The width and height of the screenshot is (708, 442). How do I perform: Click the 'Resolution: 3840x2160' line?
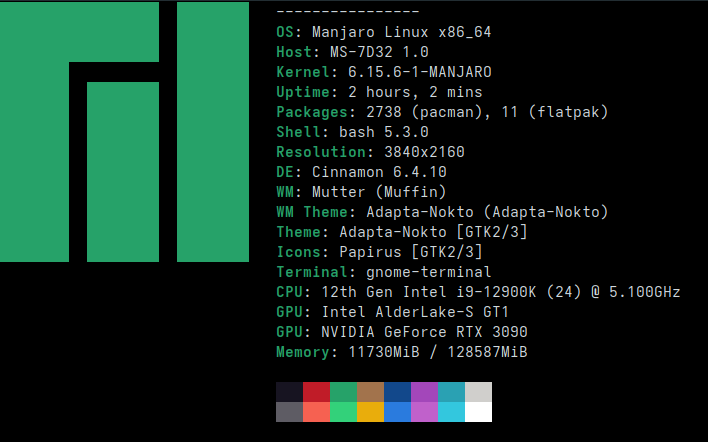370,152
